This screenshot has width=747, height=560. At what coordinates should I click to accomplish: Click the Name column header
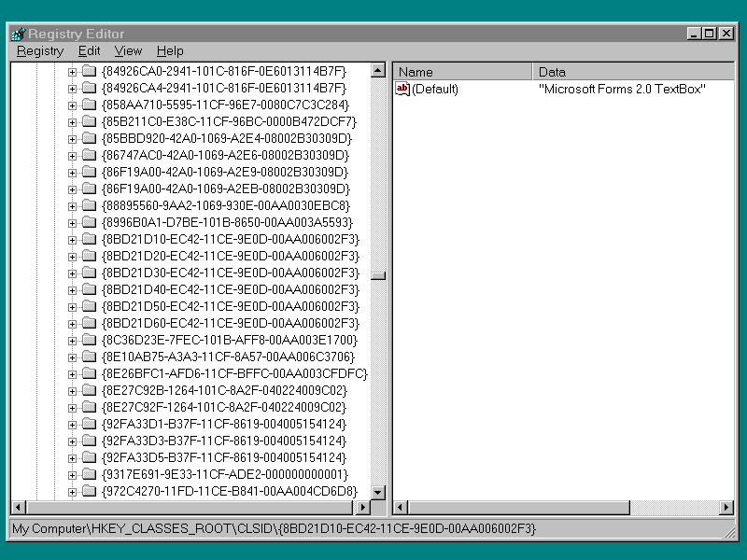click(x=463, y=72)
